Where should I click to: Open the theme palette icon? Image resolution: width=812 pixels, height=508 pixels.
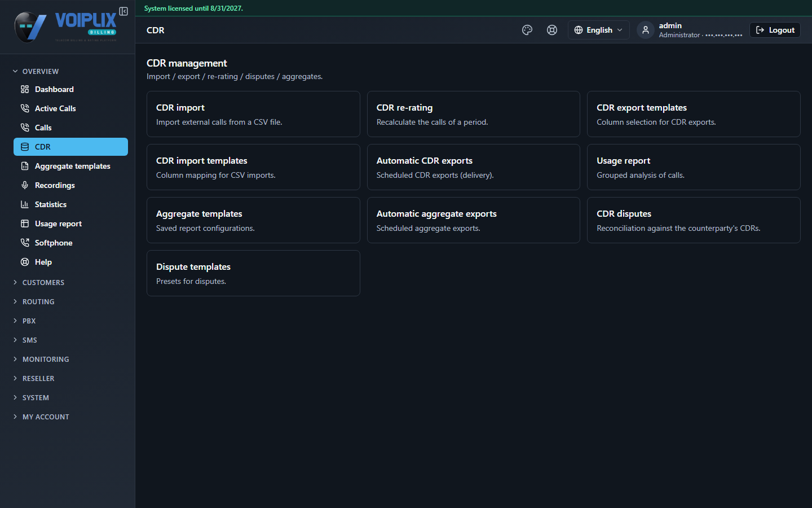527,30
